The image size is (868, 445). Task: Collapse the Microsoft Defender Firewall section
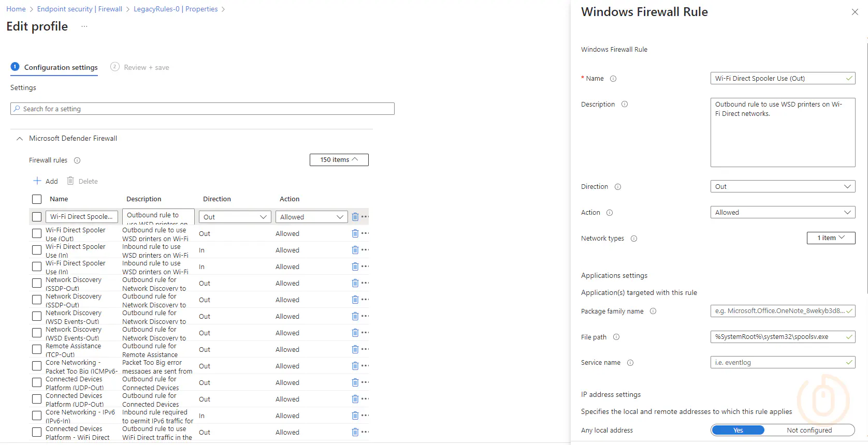[20, 139]
